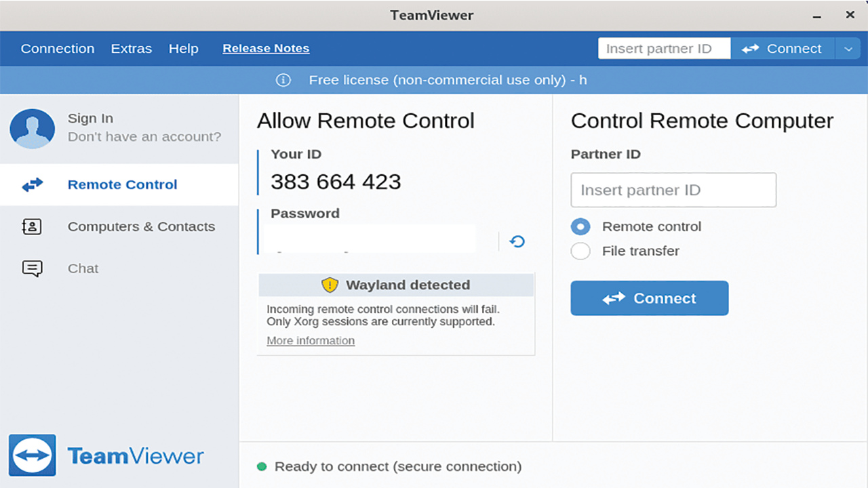Click the warning shield in Wayland notice
Screen dimensions: 868x488
[x=330, y=285]
